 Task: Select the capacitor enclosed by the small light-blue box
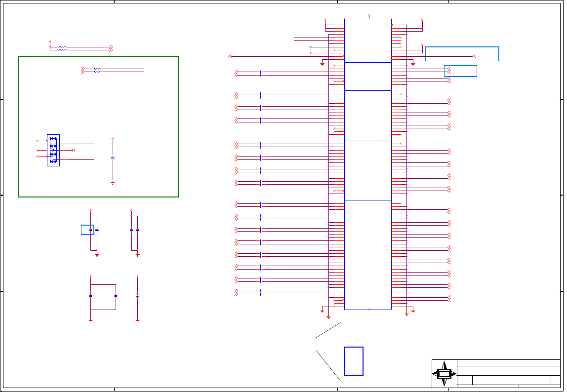click(x=90, y=230)
